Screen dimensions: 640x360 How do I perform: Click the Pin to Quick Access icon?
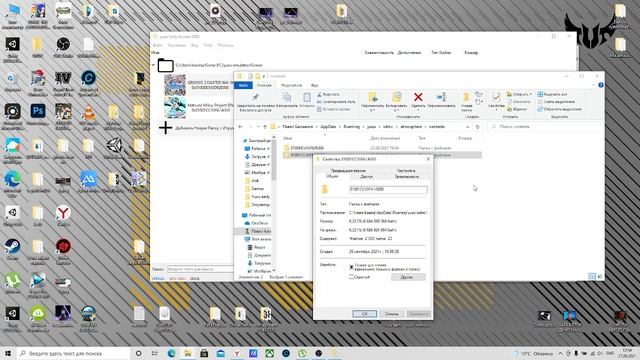point(255,97)
